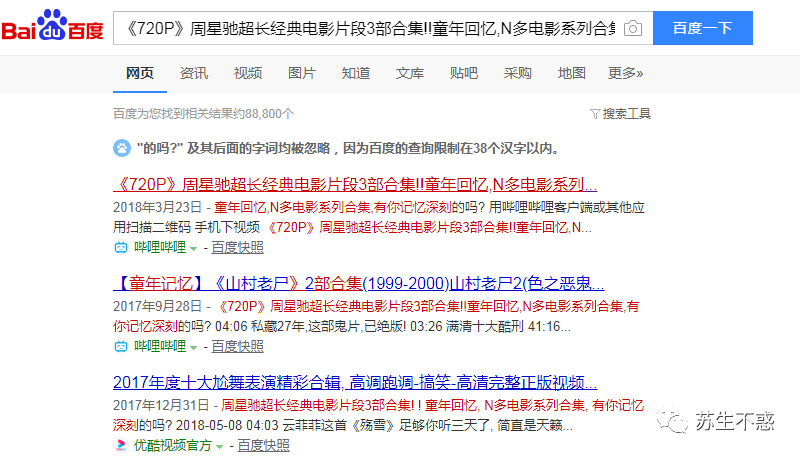Open the 采购 tab
Viewport: 800px width, 456px height.
click(x=518, y=73)
